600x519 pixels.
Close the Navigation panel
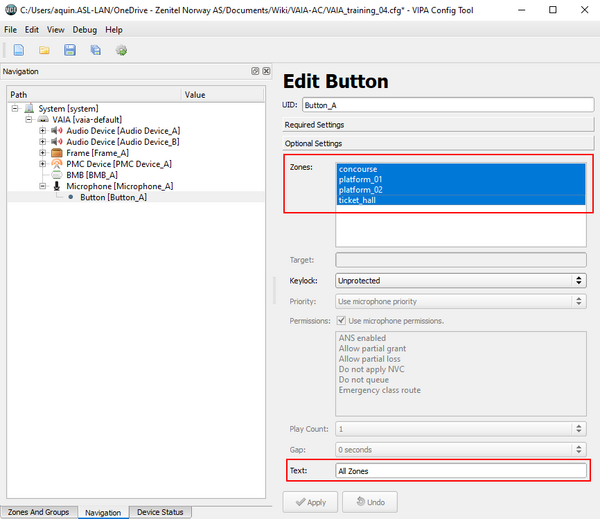[x=267, y=72]
